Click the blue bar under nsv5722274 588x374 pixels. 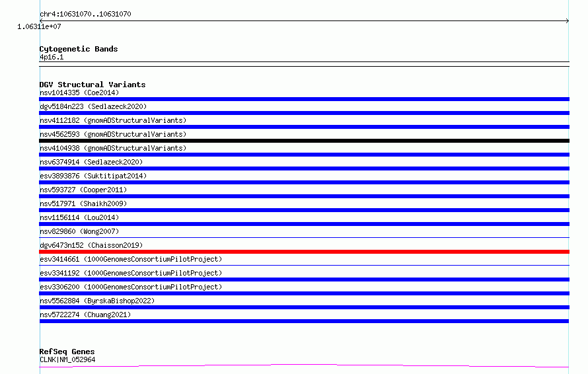click(x=304, y=321)
